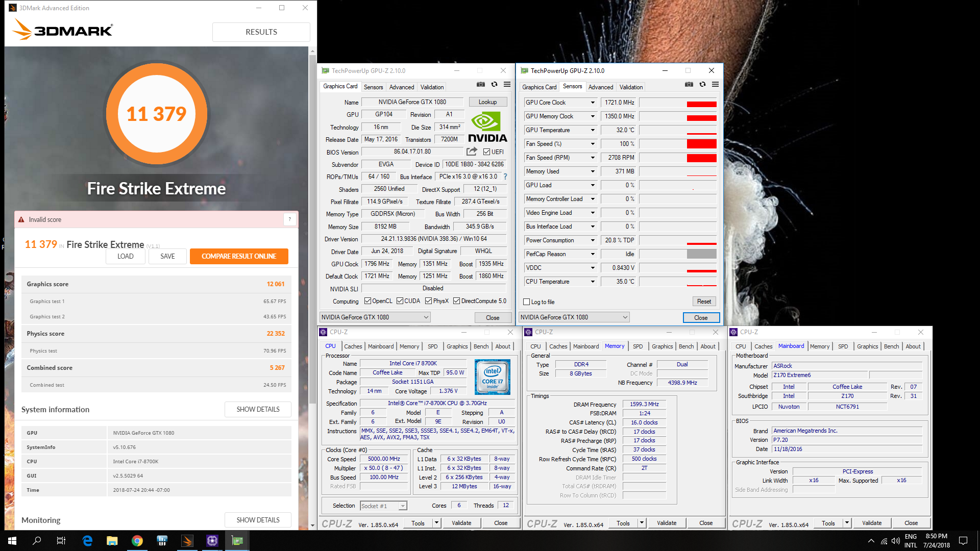
Task: Toggle the OpenCL checkbox
Action: (x=367, y=301)
